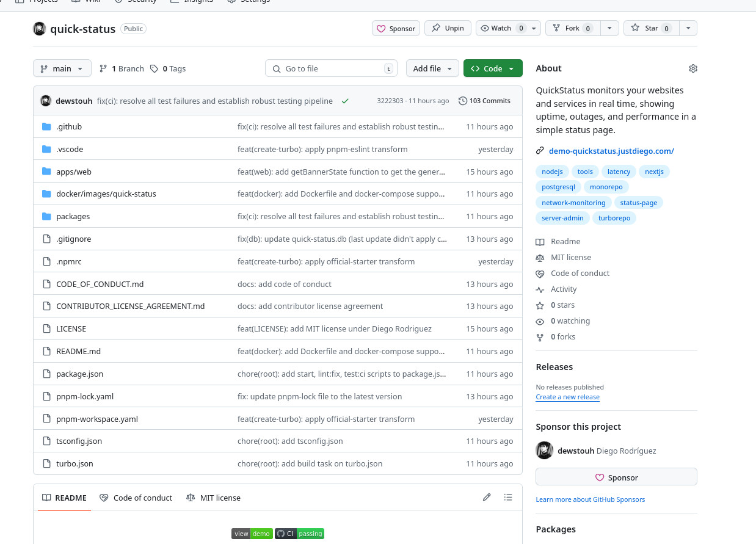Click the .github folder icon
The image size is (756, 544).
coord(46,126)
